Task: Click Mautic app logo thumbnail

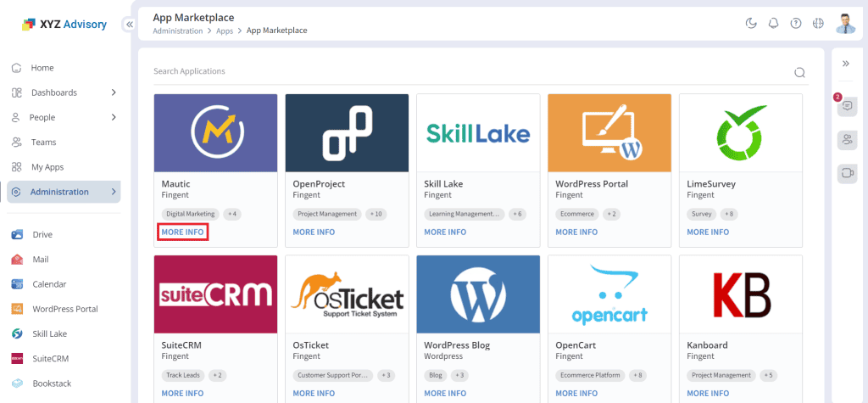Action: coord(216,133)
